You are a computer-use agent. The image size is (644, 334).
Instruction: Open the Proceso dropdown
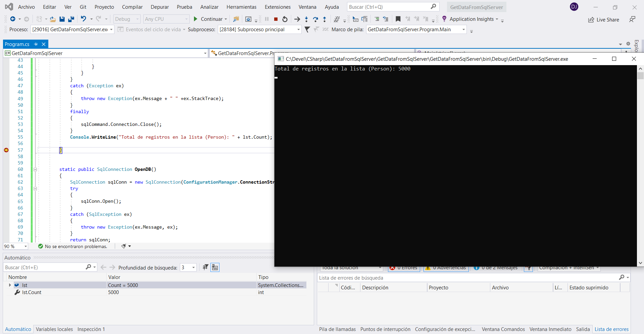(x=111, y=30)
